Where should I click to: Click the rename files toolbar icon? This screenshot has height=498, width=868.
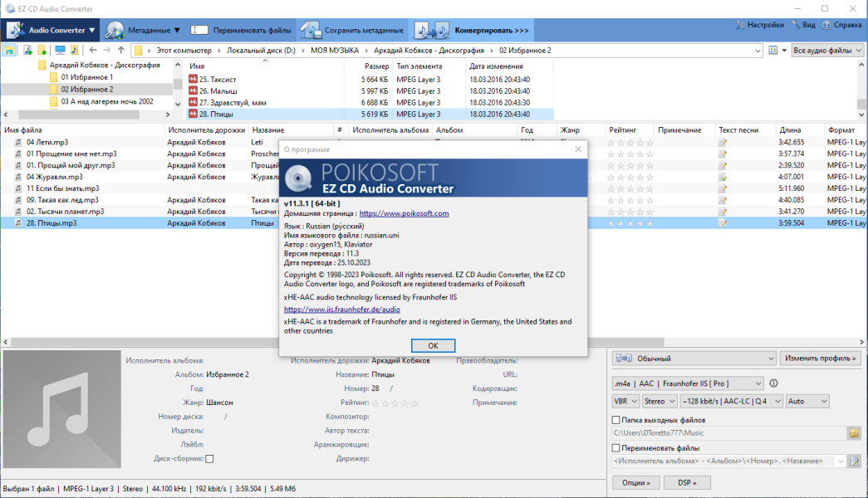tap(199, 31)
